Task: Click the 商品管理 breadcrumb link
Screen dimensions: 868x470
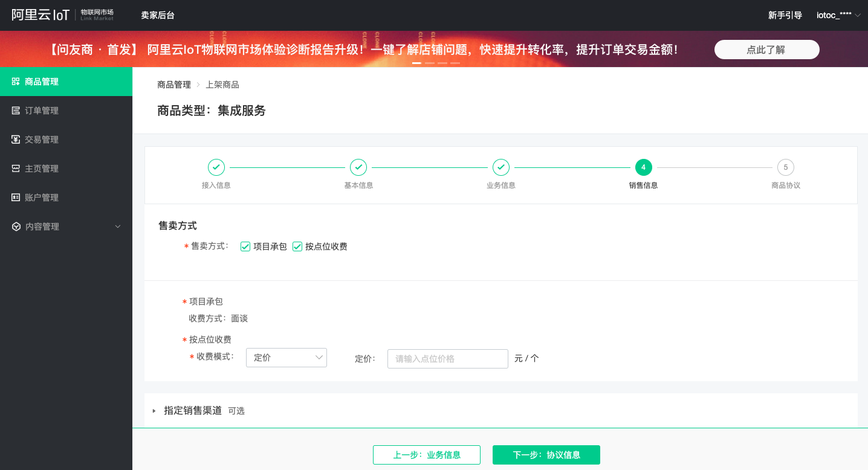Action: click(x=174, y=85)
